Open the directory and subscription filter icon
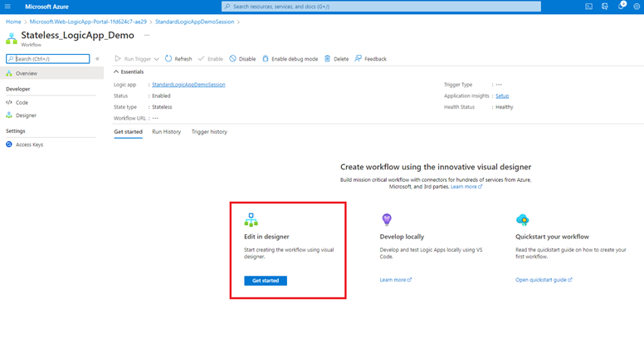 tap(604, 7)
